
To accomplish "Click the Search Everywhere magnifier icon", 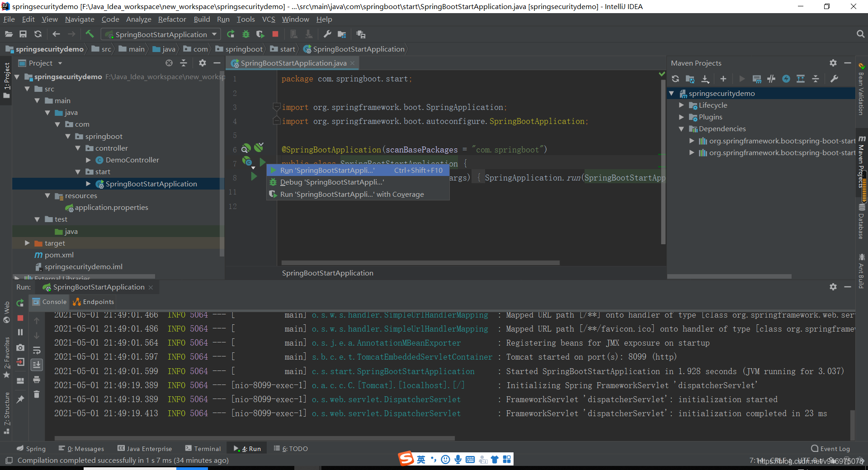I will pos(860,34).
